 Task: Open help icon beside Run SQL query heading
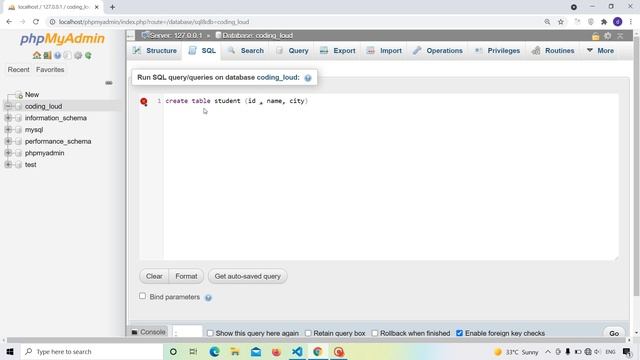308,78
